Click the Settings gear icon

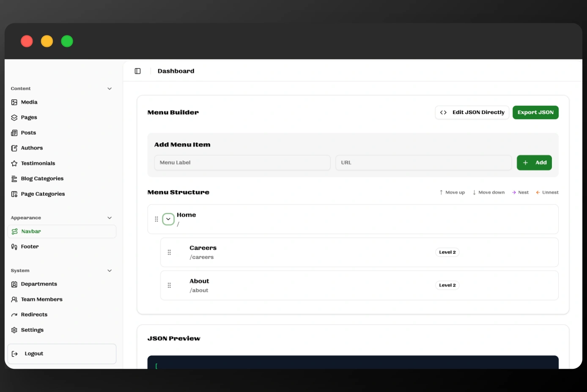(x=14, y=330)
